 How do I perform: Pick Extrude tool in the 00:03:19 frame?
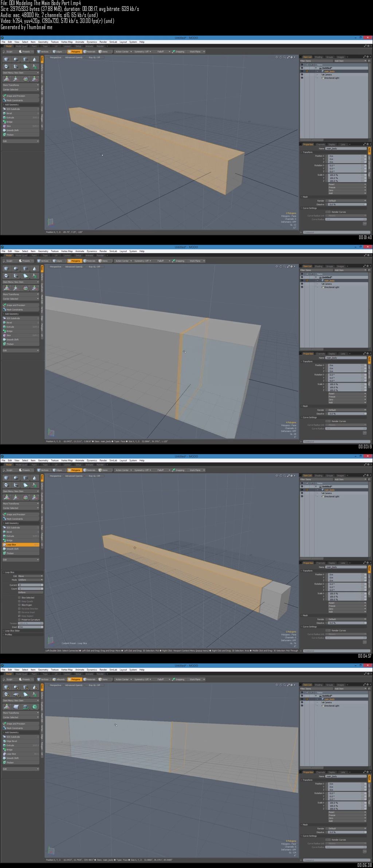coord(21,327)
